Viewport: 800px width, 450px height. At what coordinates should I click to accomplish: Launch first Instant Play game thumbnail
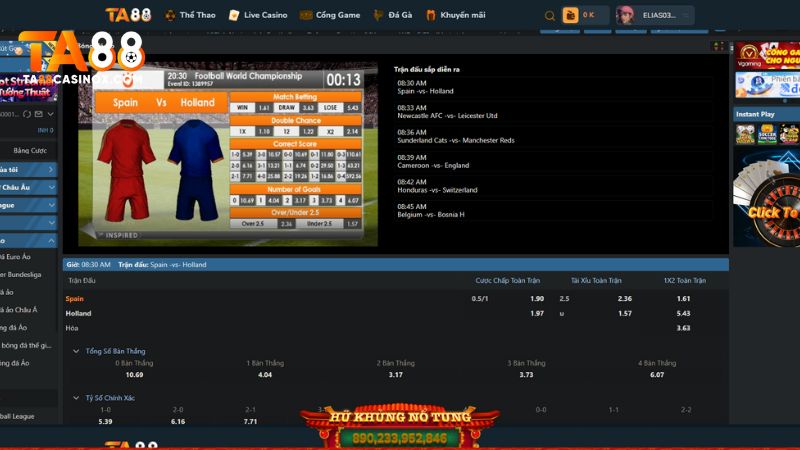click(745, 134)
